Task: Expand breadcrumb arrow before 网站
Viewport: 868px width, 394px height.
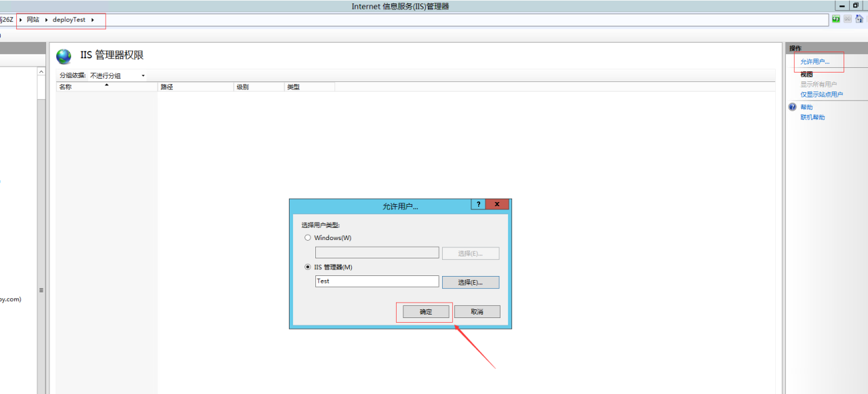Action: (x=21, y=20)
